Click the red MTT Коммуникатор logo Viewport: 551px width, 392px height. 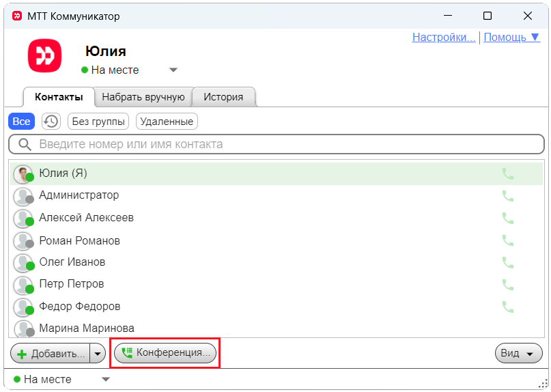[44, 56]
